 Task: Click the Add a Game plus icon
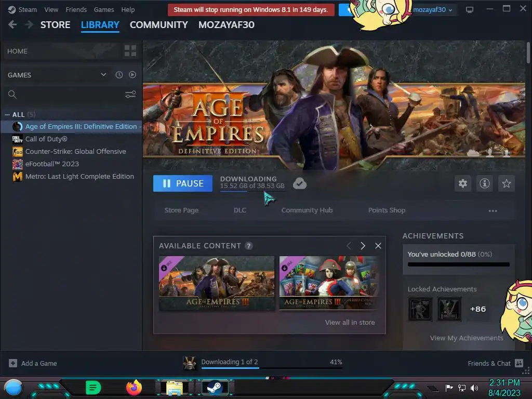point(13,363)
